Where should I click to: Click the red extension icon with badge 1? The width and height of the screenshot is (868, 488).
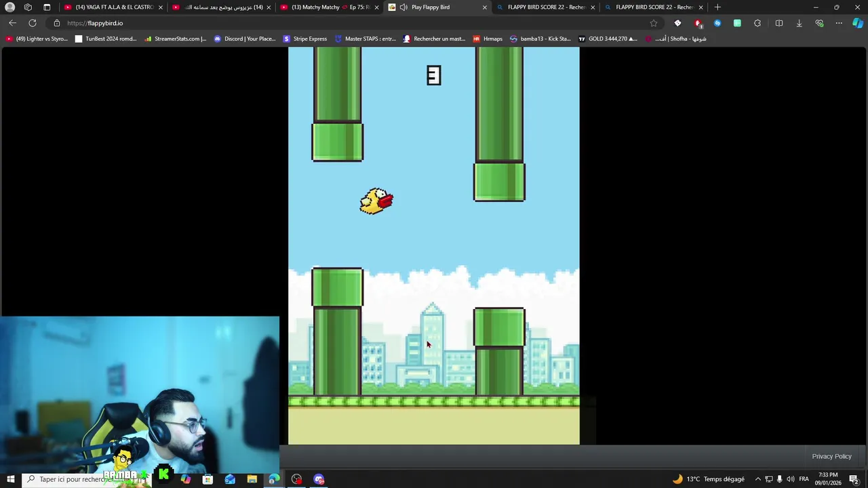(698, 23)
